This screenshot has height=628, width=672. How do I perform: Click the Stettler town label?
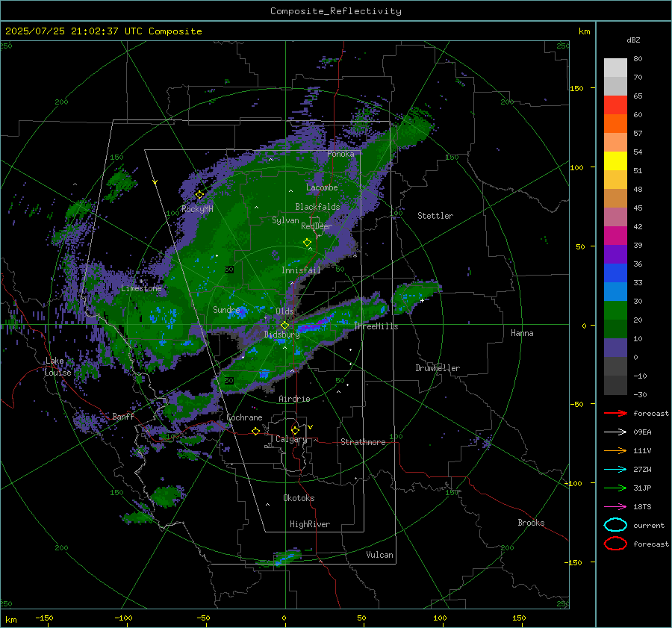pyautogui.click(x=435, y=216)
